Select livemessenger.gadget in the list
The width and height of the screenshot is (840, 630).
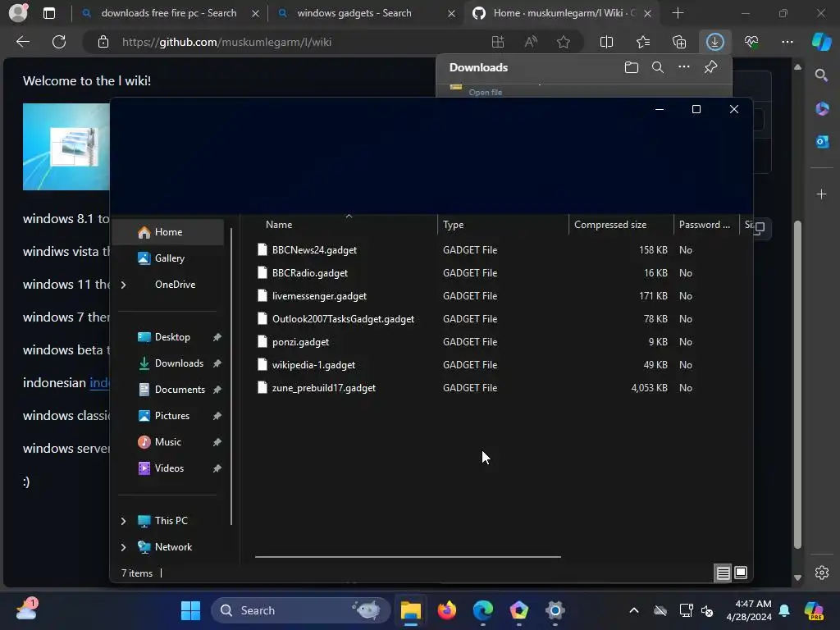tap(319, 296)
